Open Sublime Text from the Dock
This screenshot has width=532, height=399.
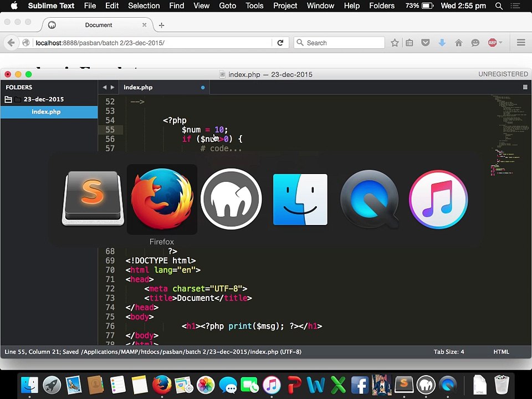[x=404, y=385]
